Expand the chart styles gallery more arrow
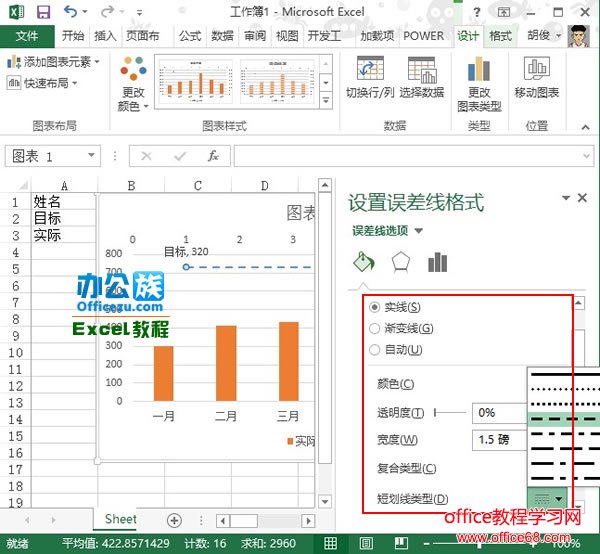 (326, 101)
